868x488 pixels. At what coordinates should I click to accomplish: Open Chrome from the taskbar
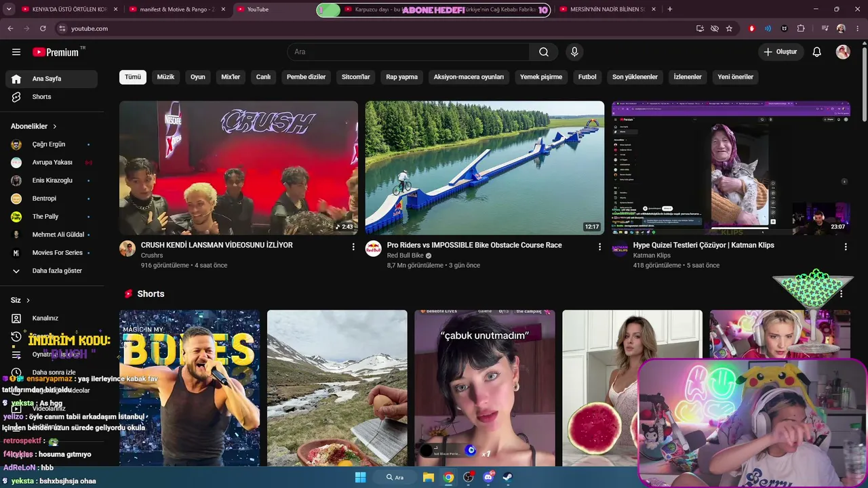tap(448, 477)
